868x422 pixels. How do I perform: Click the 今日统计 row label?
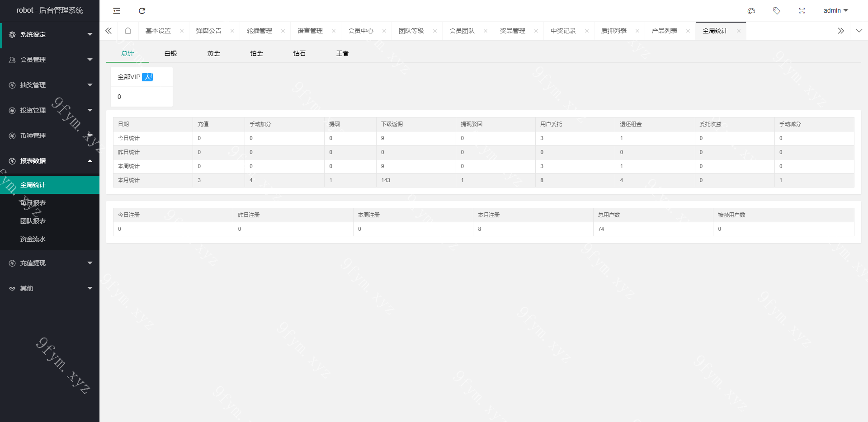coord(129,138)
